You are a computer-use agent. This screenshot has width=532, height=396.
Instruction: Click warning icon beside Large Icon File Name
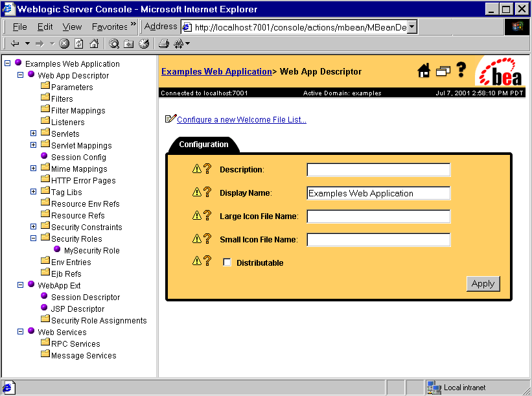click(197, 215)
